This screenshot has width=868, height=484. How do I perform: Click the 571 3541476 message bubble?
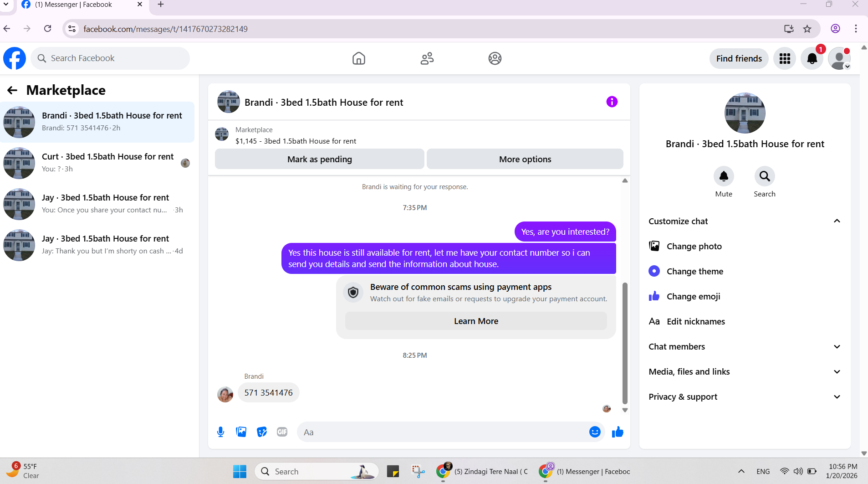coord(269,393)
